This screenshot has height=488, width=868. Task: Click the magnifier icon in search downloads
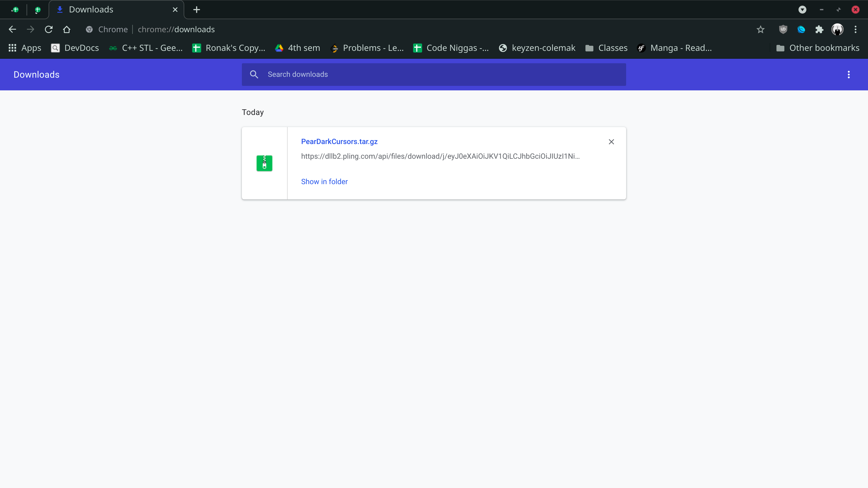tap(254, 75)
